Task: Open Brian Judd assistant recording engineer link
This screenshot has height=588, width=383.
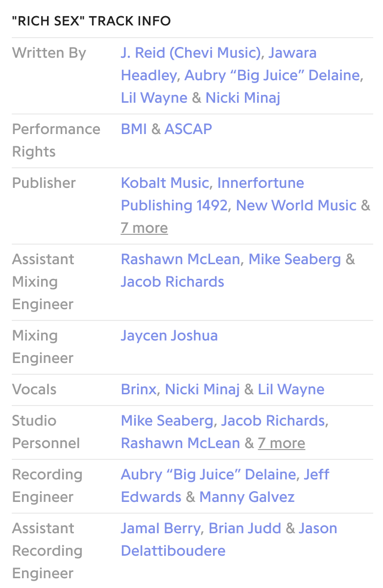Action: 245,528
